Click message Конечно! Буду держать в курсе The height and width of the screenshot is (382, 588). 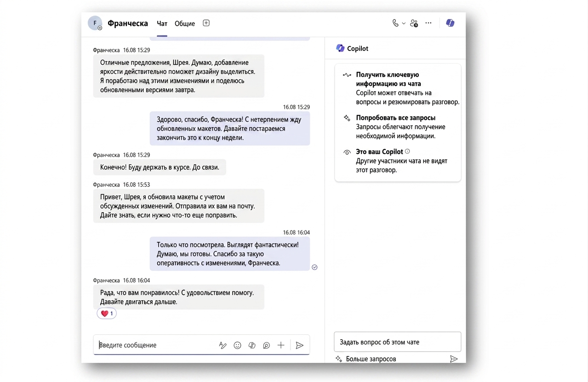(x=160, y=167)
